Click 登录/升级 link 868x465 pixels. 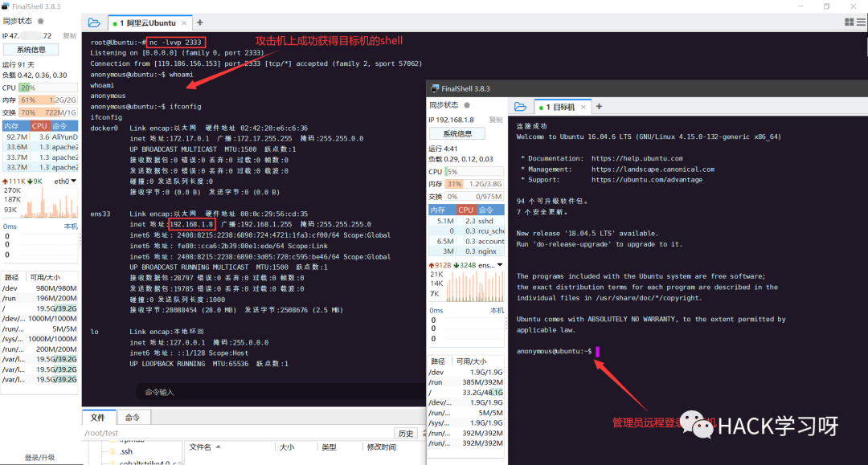[39, 457]
